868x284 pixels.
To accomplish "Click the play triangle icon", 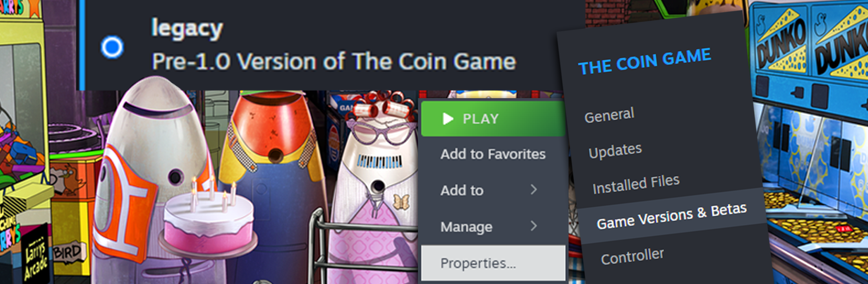I will [x=448, y=119].
